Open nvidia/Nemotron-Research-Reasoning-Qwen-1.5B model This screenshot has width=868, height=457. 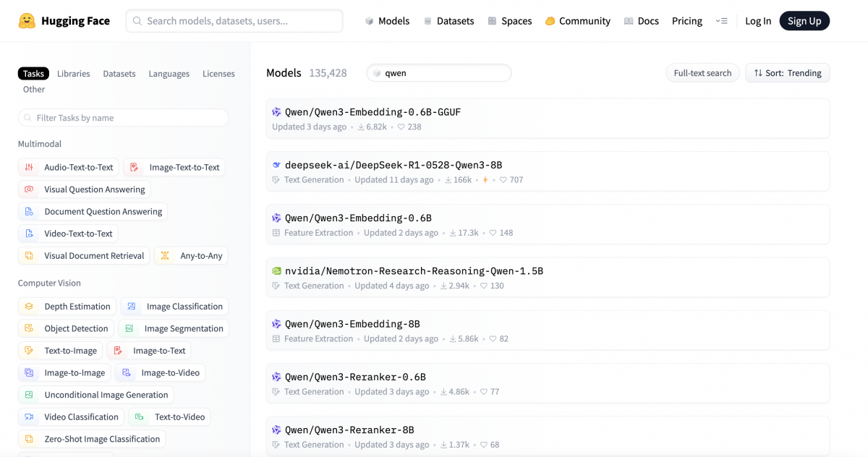pyautogui.click(x=548, y=278)
